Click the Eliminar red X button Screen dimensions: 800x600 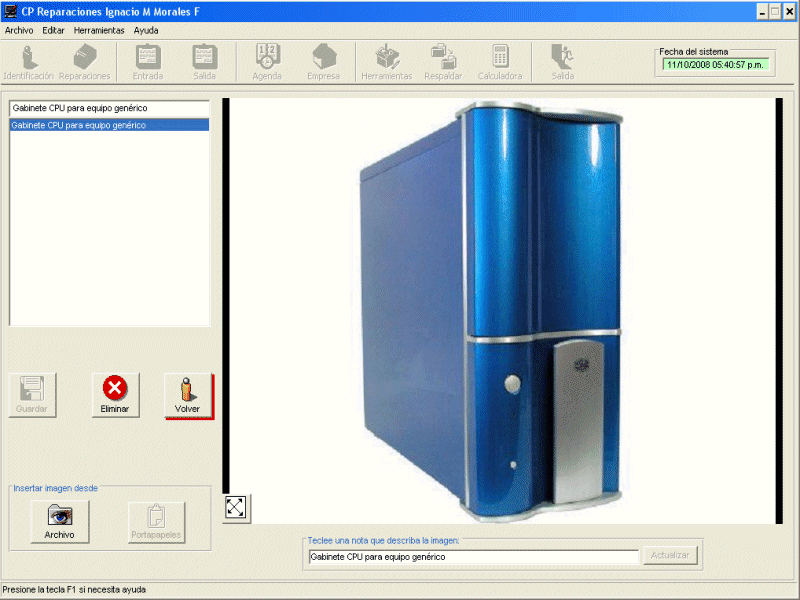pos(115,394)
